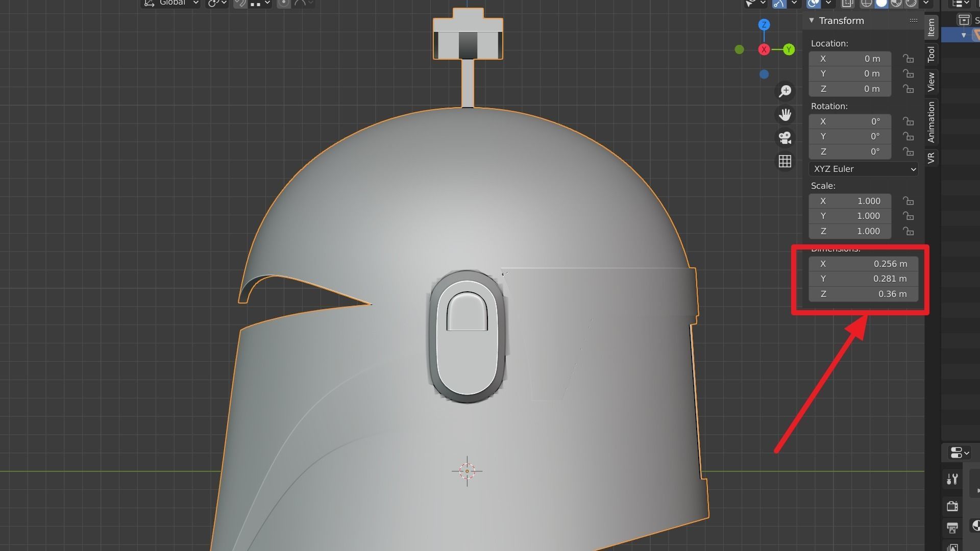
Task: Collapse the Transform panel
Action: click(x=812, y=20)
